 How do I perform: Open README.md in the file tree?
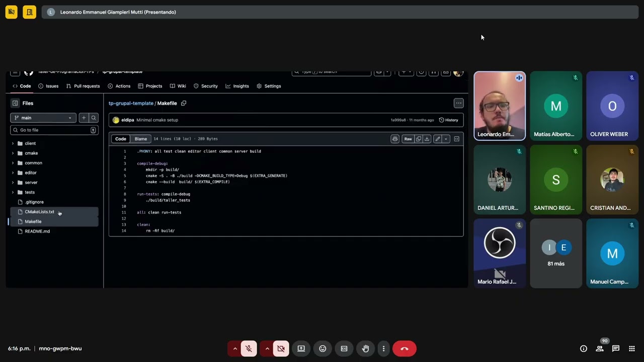click(37, 231)
